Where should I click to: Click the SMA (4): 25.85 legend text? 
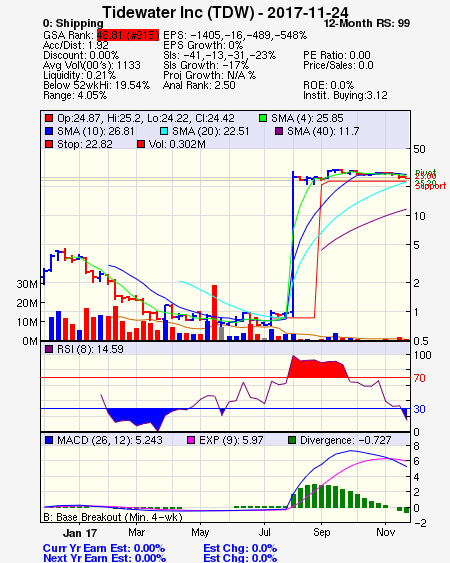click(307, 118)
